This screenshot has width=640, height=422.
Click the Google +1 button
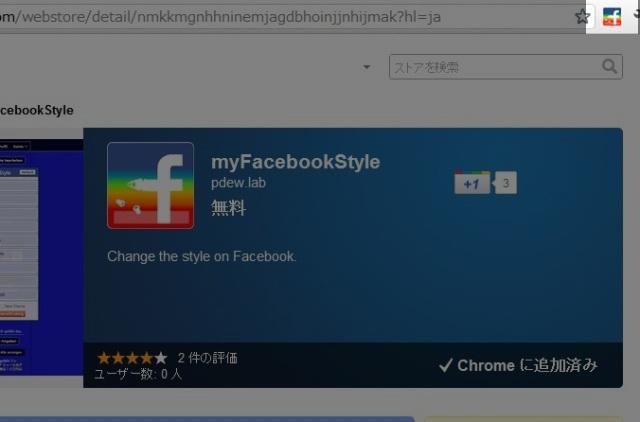tap(472, 182)
